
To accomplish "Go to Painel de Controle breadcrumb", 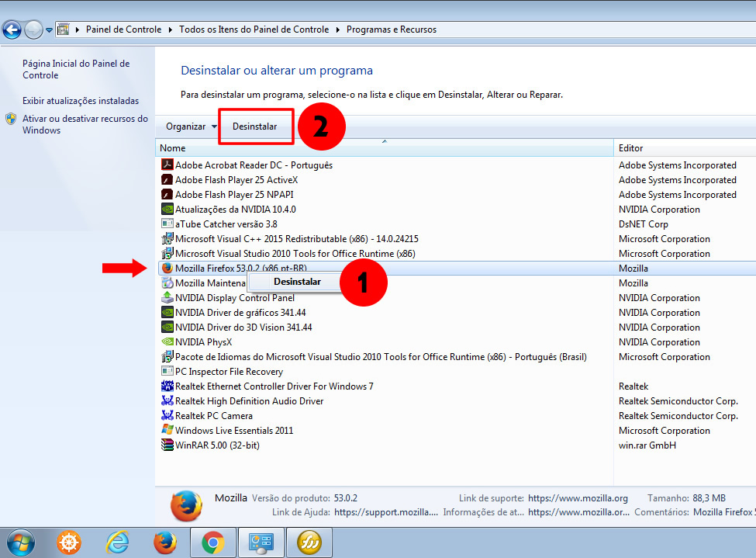I will pos(123,29).
